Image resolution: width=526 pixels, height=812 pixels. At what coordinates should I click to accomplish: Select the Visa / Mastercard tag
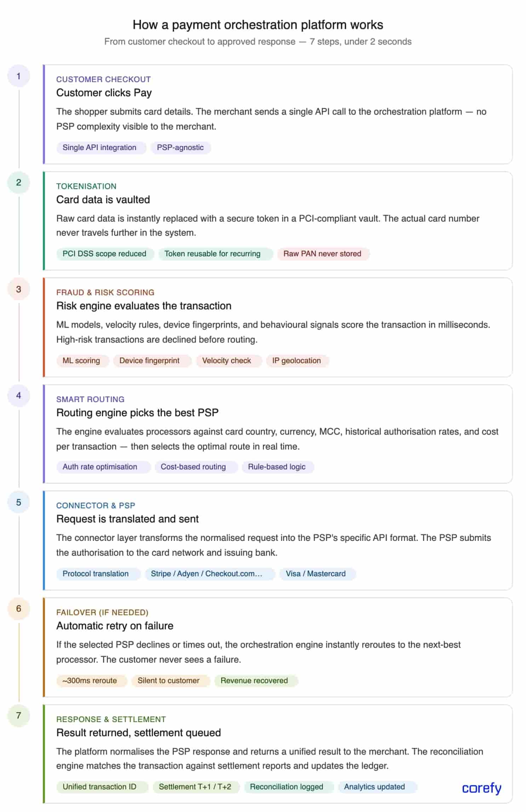pyautogui.click(x=316, y=574)
